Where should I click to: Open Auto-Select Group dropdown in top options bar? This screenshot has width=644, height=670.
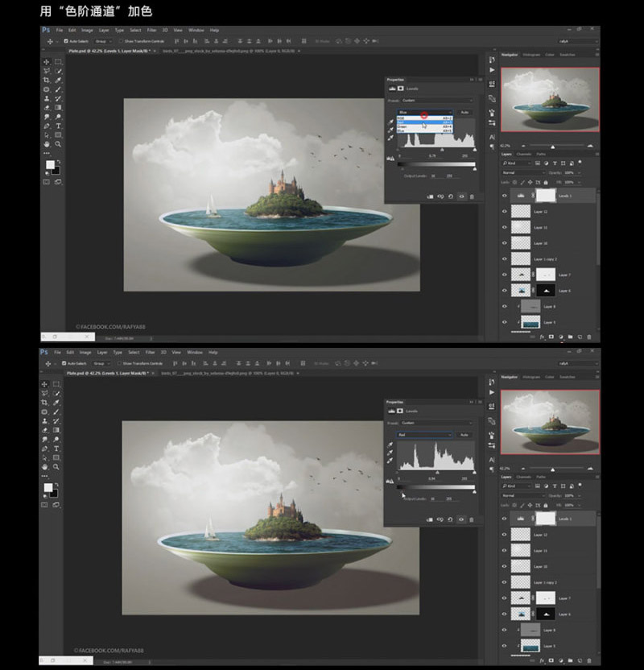(103, 41)
